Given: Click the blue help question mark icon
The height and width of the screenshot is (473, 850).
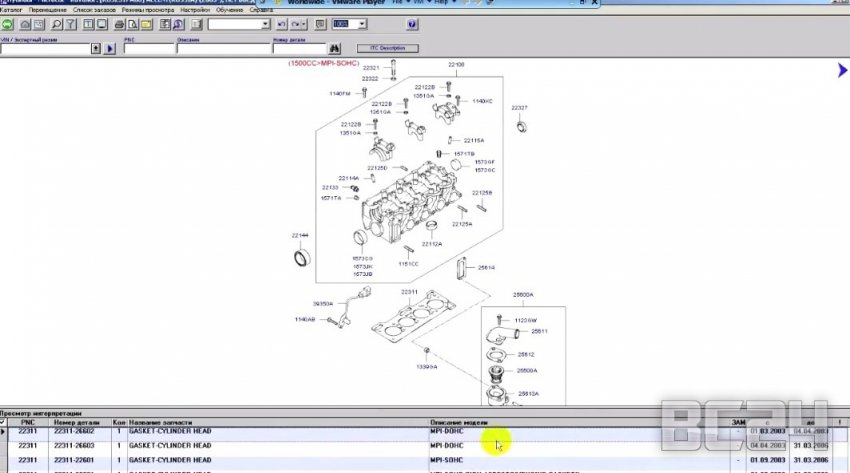Looking at the screenshot, I should tap(412, 23).
